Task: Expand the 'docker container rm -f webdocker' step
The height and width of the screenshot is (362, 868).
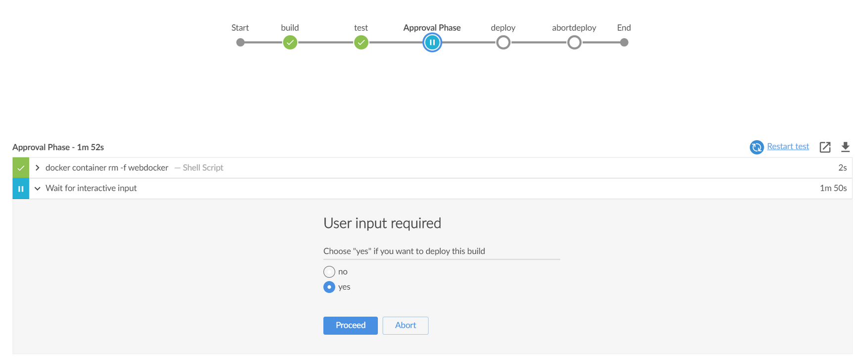Action: (37, 167)
